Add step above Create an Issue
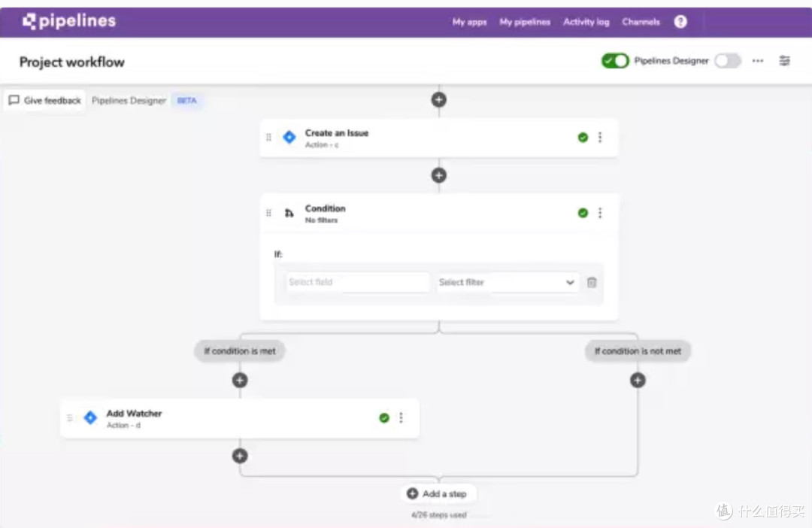Screen dimensions: 812x528 pyautogui.click(x=438, y=99)
